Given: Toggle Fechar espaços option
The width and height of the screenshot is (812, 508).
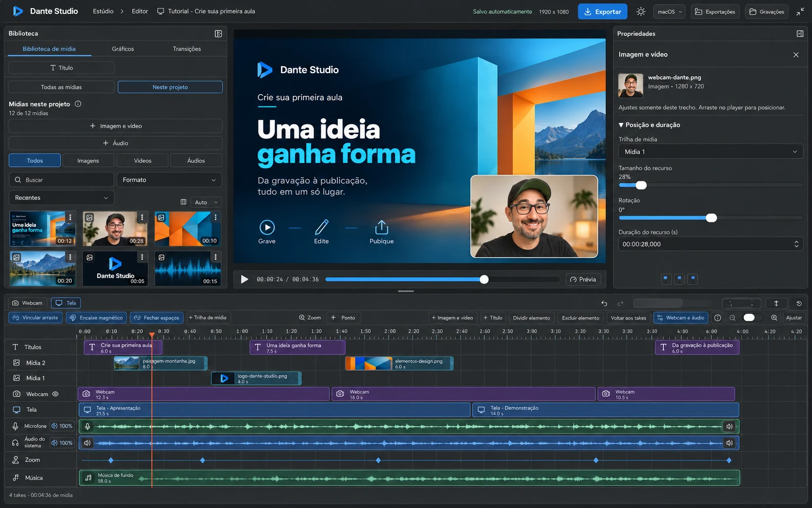Looking at the screenshot, I should coord(157,317).
